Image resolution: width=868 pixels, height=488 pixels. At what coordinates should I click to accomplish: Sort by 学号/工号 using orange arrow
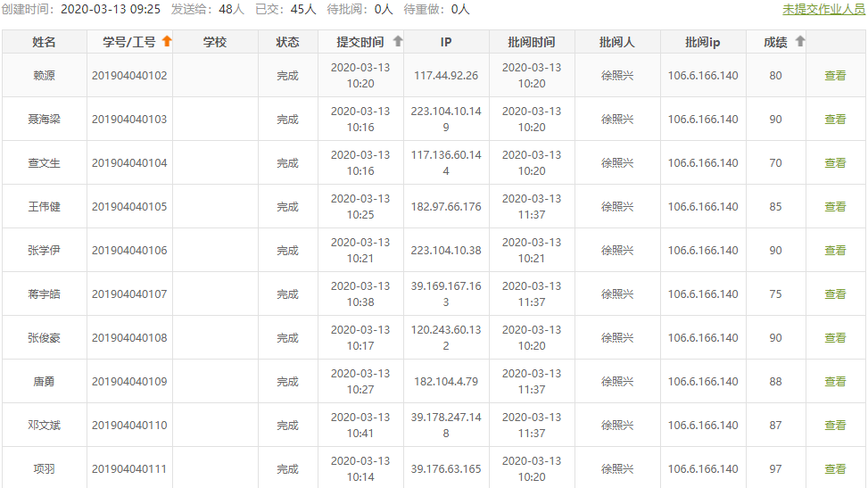167,41
